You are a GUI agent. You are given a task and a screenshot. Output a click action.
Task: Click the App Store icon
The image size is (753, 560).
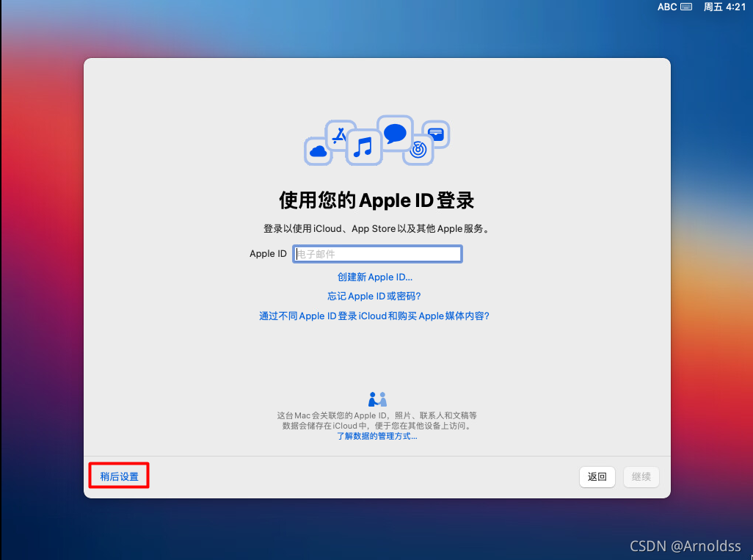(x=340, y=135)
